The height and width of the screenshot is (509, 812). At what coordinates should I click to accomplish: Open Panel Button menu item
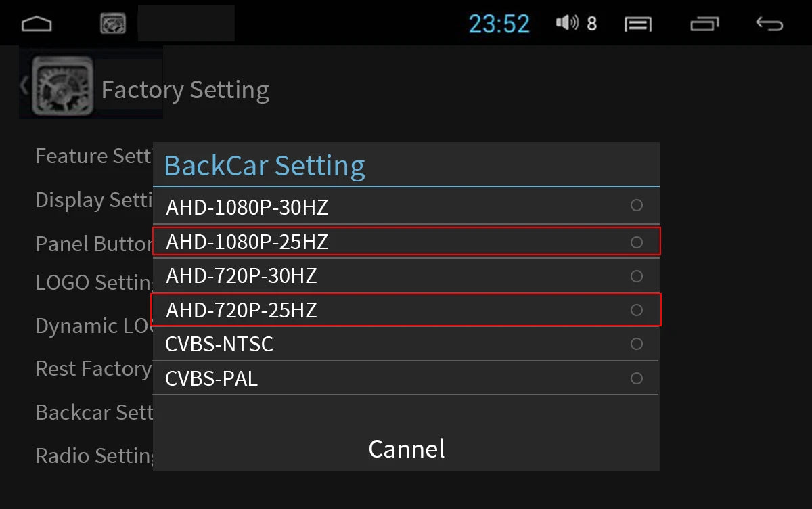click(x=94, y=243)
